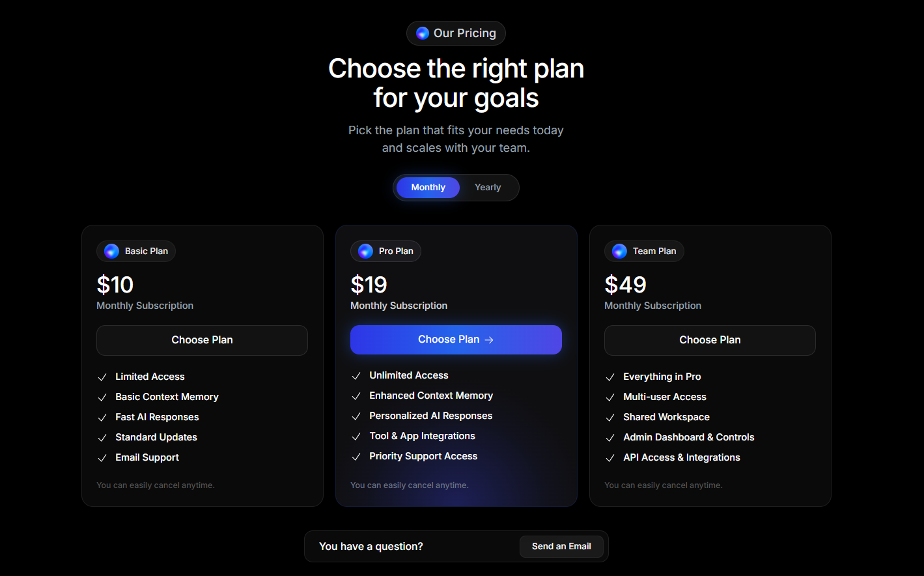Click the orb icon beside Our Pricing
The width and height of the screenshot is (924, 576).
[423, 33]
